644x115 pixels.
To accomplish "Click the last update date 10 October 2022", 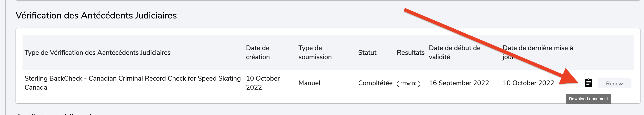I will [528, 83].
